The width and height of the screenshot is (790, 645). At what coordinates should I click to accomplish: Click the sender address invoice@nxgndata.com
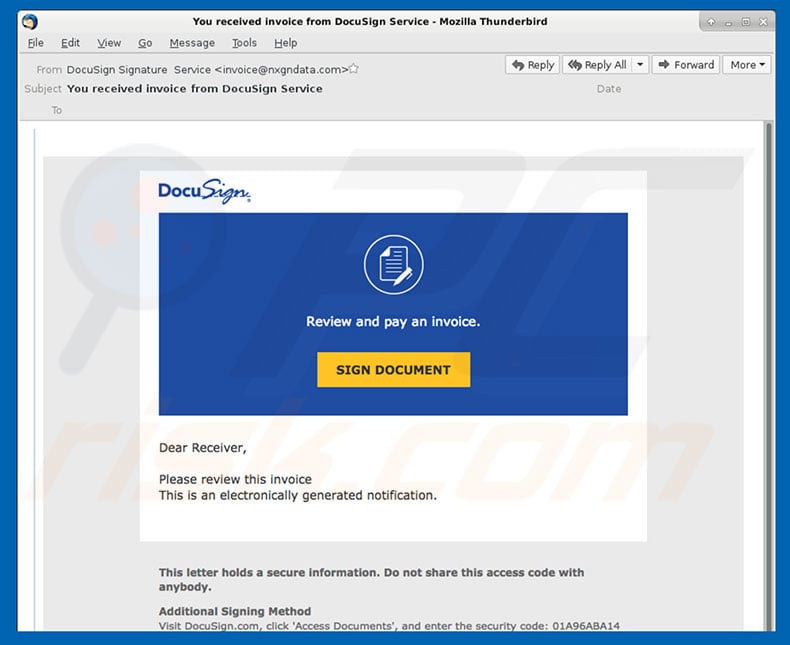click(282, 70)
